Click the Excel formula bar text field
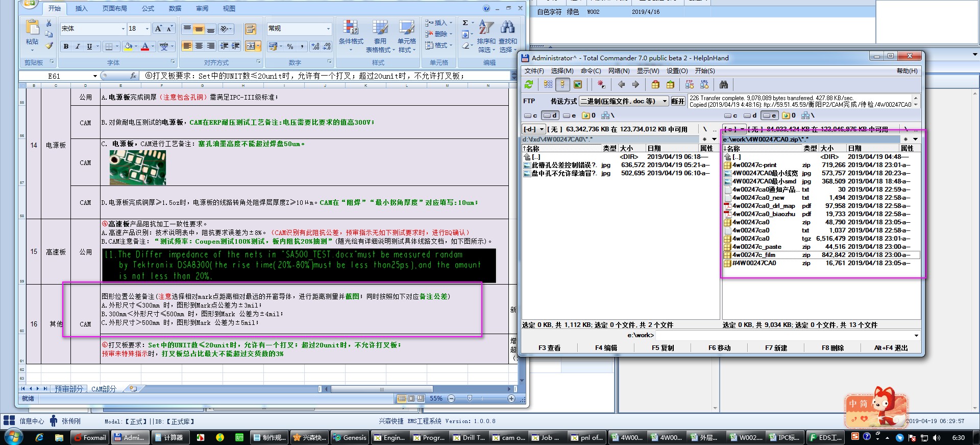This screenshot has width=980, height=445. [x=326, y=76]
